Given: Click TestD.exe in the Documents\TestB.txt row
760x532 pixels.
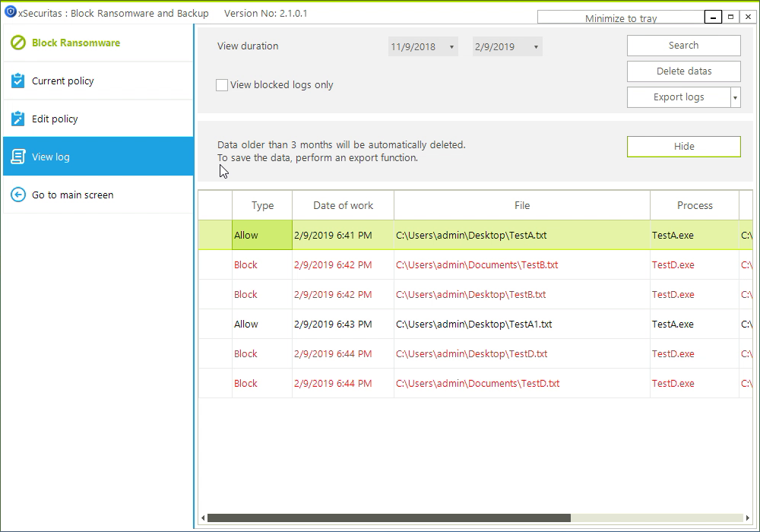Looking at the screenshot, I should coord(695,265).
